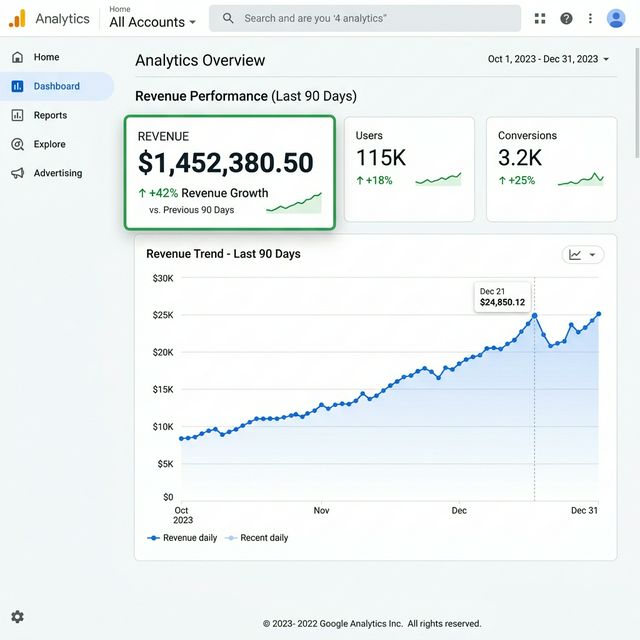Select the Users metric card
Screen dimensions: 640x640
pyautogui.click(x=409, y=168)
